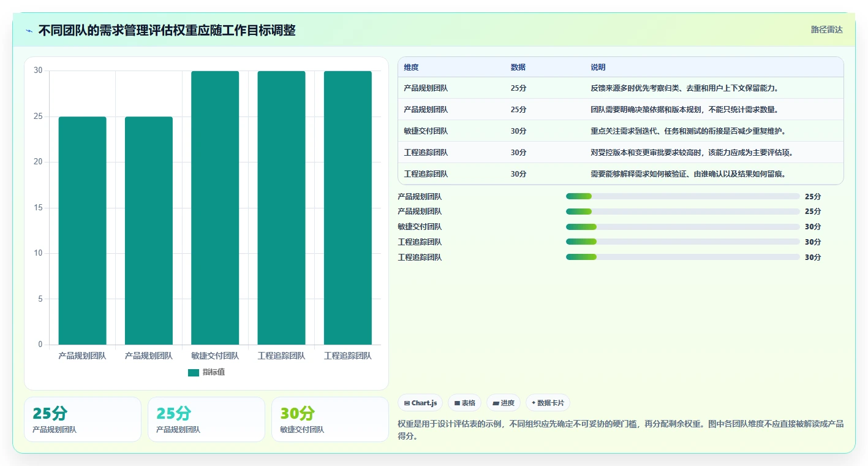Click 30分 in the row about 变更审批要求
The height and width of the screenshot is (466, 868).
[x=518, y=153]
